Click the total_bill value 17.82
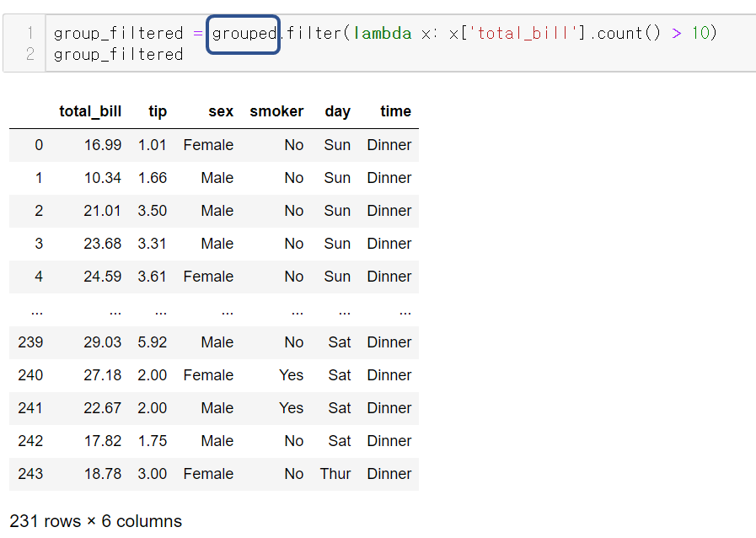756x538 pixels. coord(103,440)
